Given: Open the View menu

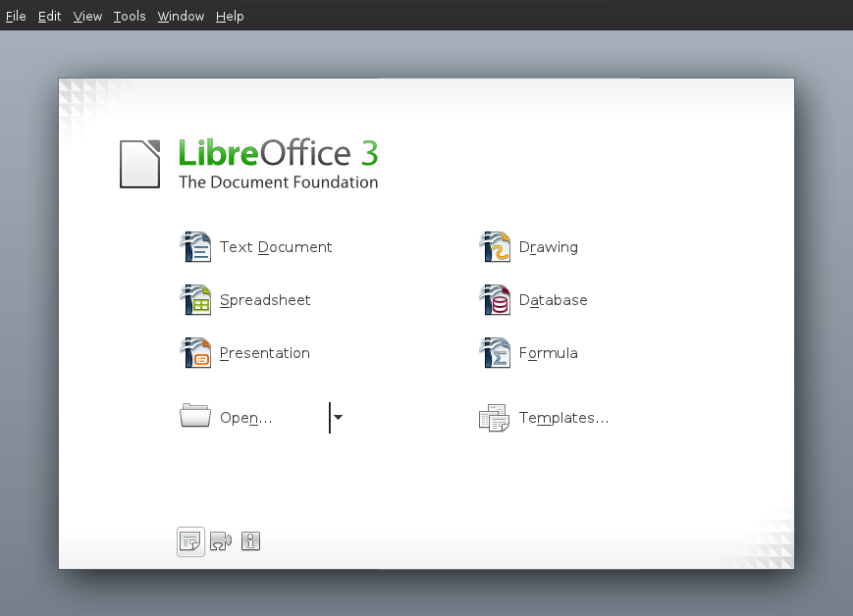Looking at the screenshot, I should [87, 17].
